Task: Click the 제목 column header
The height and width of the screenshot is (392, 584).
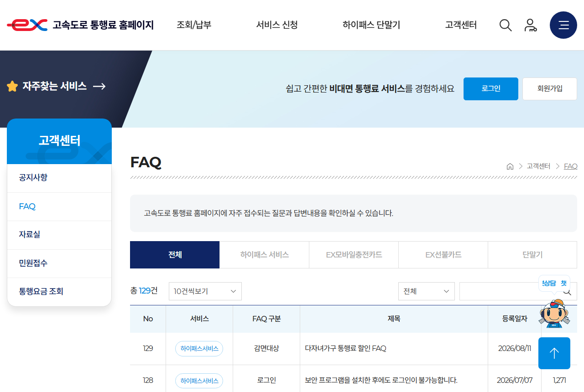Action: [x=394, y=319]
